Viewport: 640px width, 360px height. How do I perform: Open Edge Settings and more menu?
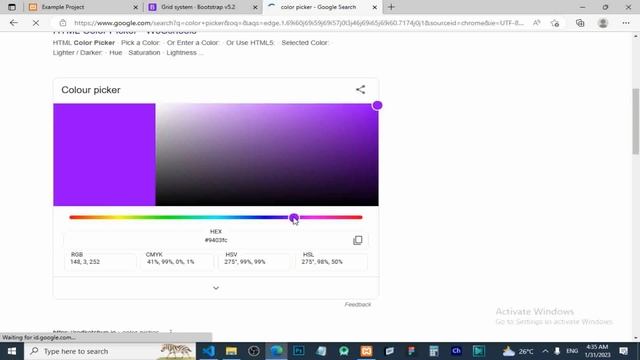click(626, 23)
